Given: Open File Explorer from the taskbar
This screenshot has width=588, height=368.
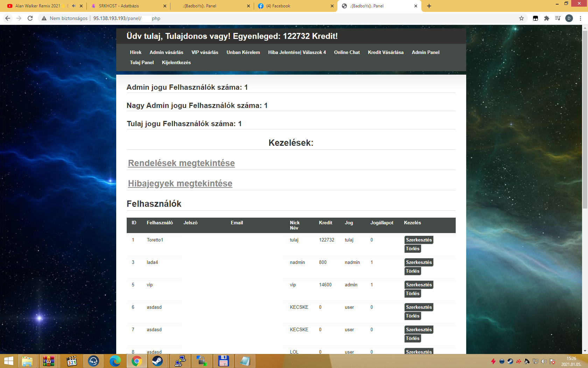Looking at the screenshot, I should coord(27,361).
